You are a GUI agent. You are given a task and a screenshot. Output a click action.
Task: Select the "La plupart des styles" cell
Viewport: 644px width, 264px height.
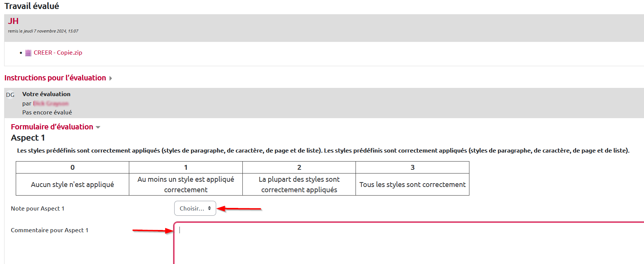tap(299, 184)
